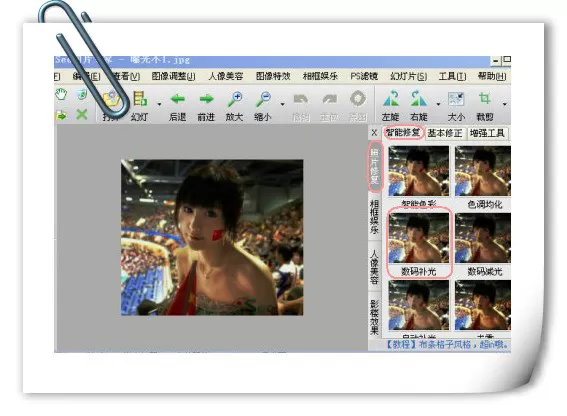
Task: Click the bottom-right effect thumbnail below 数码减光
Action: (x=483, y=305)
